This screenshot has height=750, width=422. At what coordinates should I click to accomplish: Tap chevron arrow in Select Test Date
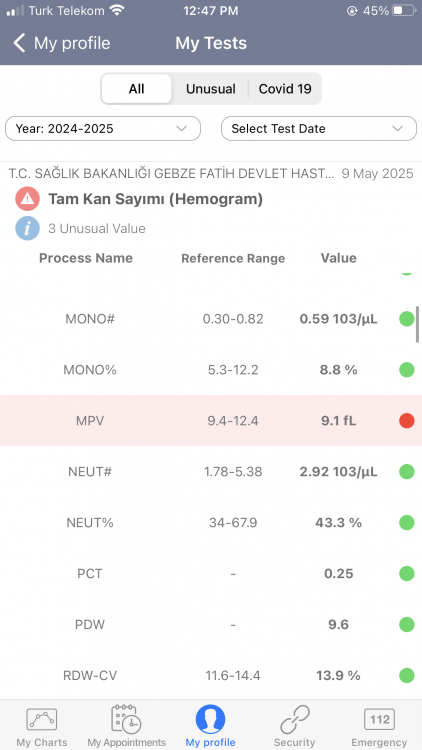click(398, 129)
